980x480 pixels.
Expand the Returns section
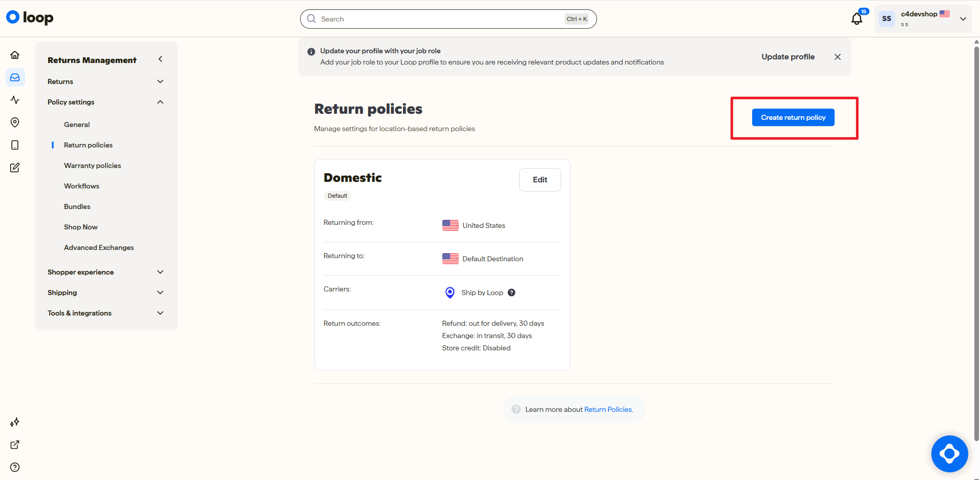[x=106, y=81]
